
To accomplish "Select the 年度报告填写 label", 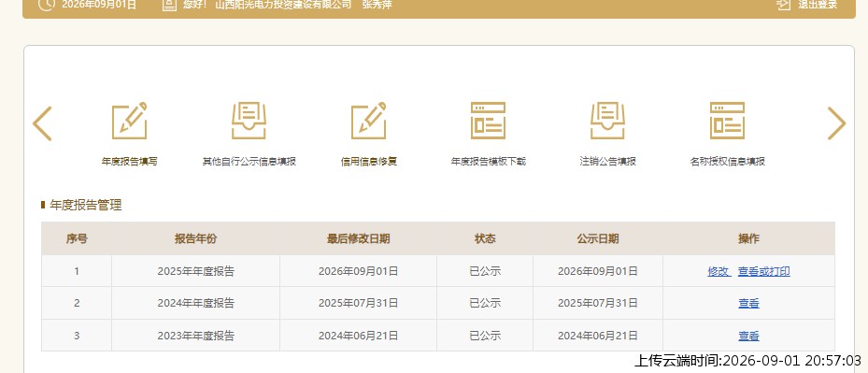I will pos(130,162).
